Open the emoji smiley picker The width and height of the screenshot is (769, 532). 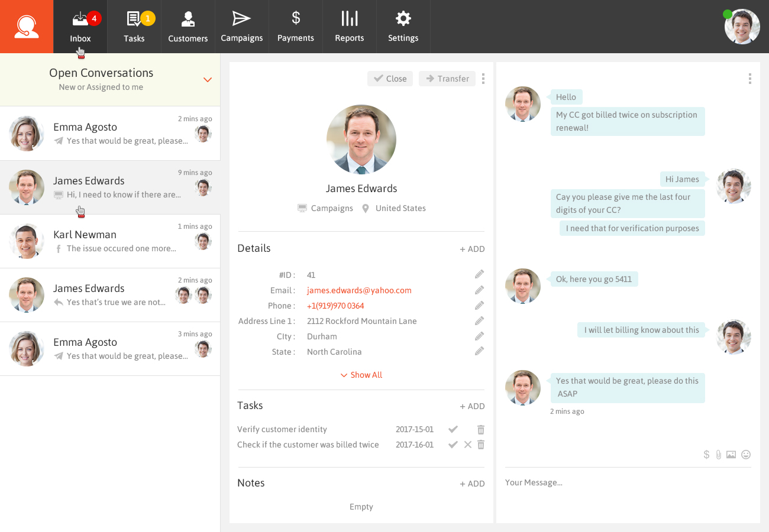[746, 455]
